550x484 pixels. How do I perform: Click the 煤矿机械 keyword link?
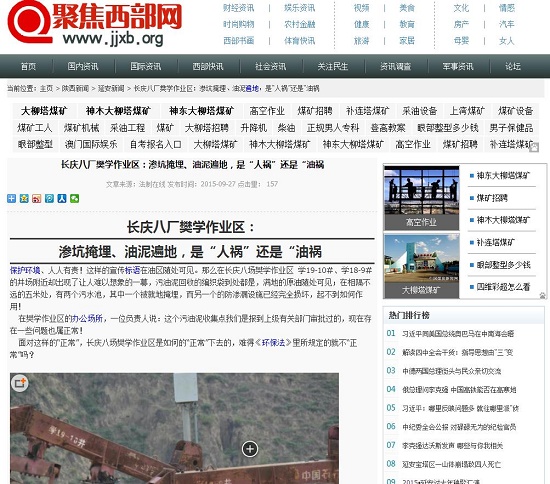(81, 128)
